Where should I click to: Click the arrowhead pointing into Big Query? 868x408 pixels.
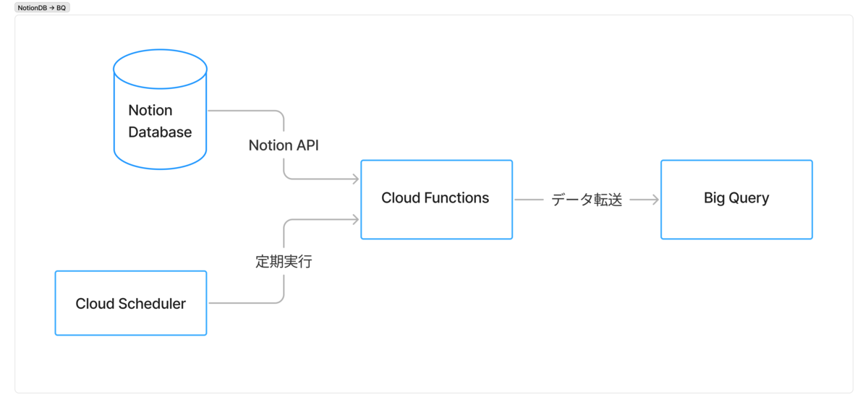pyautogui.click(x=655, y=200)
